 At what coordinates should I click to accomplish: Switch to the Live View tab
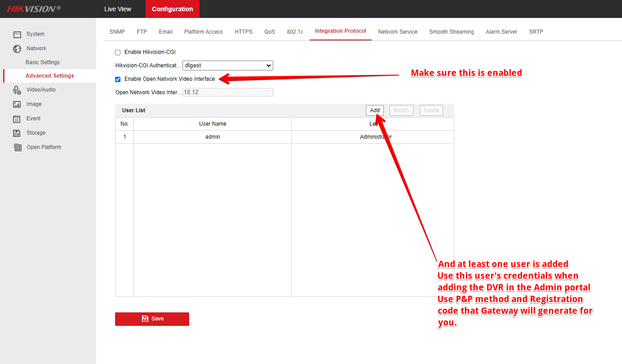[118, 9]
